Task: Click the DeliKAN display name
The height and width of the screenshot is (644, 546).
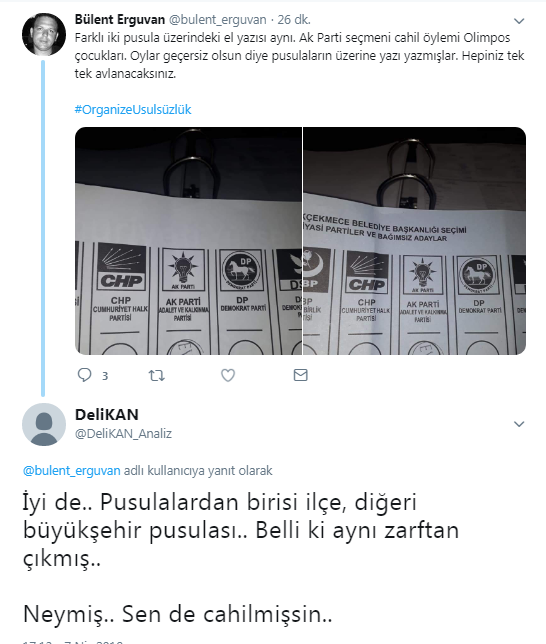Action: click(x=107, y=415)
